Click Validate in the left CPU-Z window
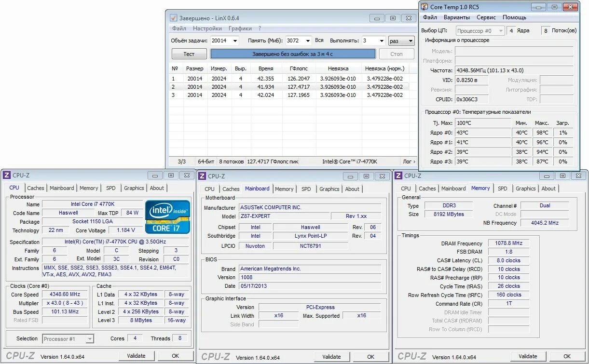This screenshot has width=589, height=364. (136, 356)
